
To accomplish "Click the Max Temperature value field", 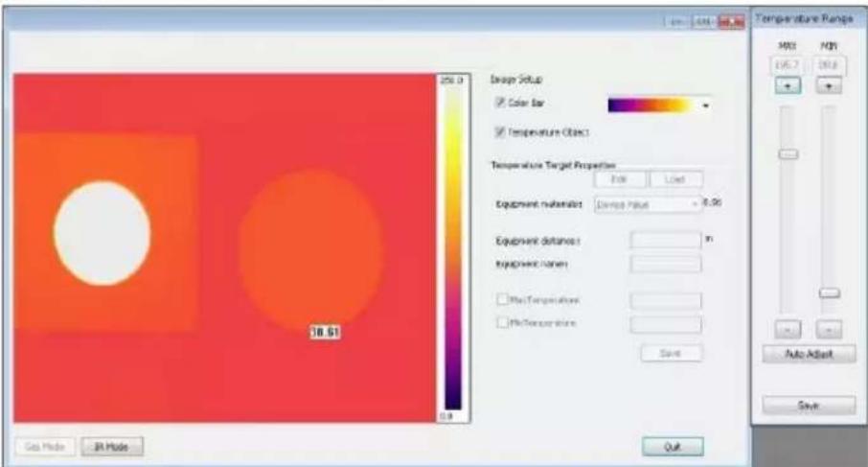I will coord(666,301).
